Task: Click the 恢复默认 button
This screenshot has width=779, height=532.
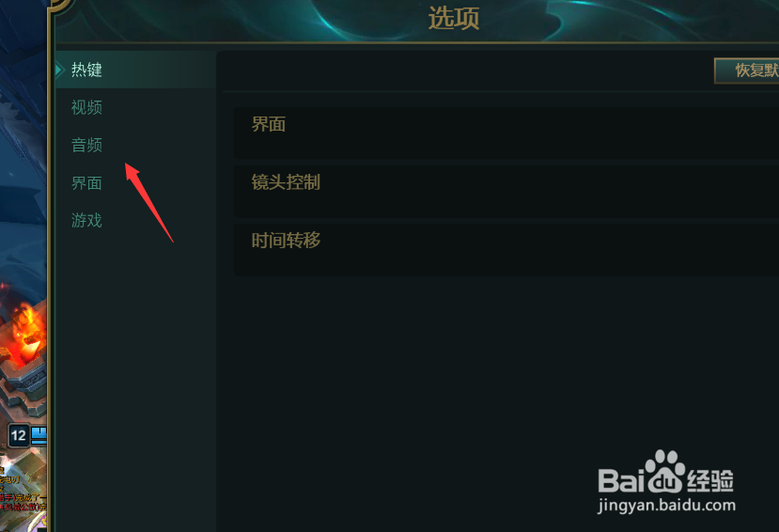Action: tap(747, 70)
